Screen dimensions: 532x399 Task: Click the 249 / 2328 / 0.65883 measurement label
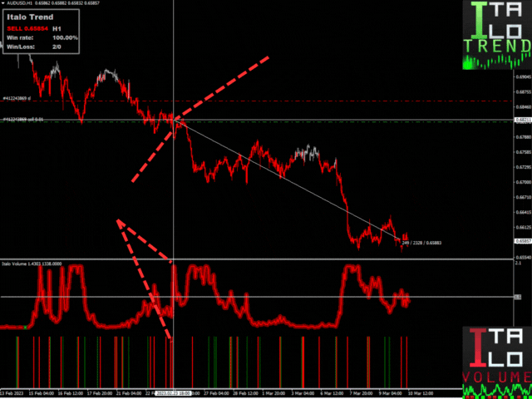[x=425, y=242]
